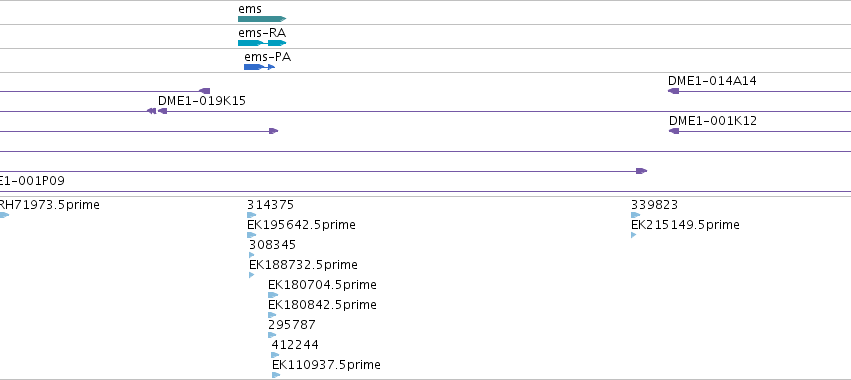851x380 pixels.
Task: Click the EK188732.5prime label
Action: [x=303, y=265]
